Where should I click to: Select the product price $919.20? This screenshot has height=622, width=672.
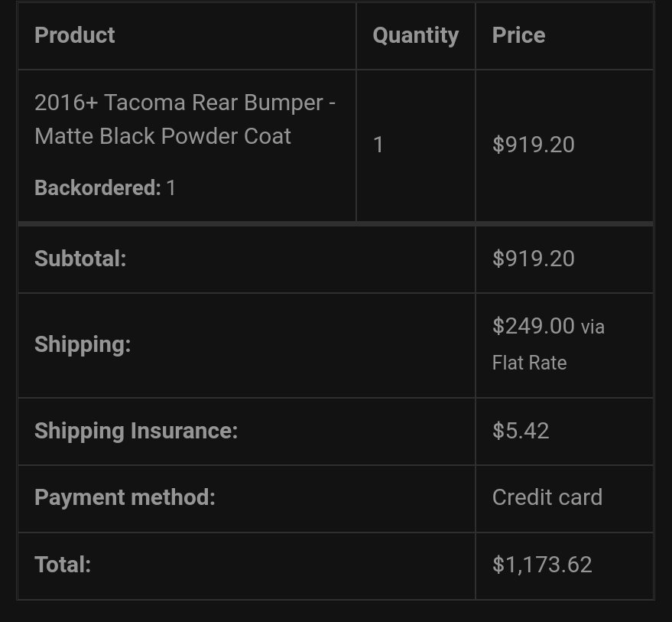click(533, 145)
